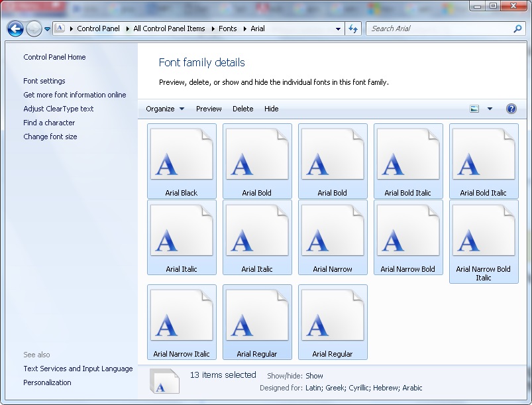Expand the arrow before All Control Panel Items
The height and width of the screenshot is (405, 532).
[x=128, y=29]
